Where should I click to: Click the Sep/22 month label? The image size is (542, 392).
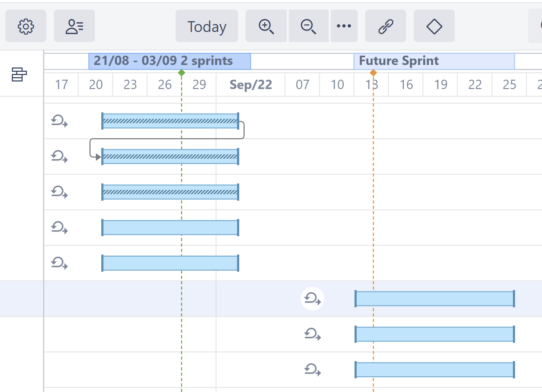[x=251, y=85]
